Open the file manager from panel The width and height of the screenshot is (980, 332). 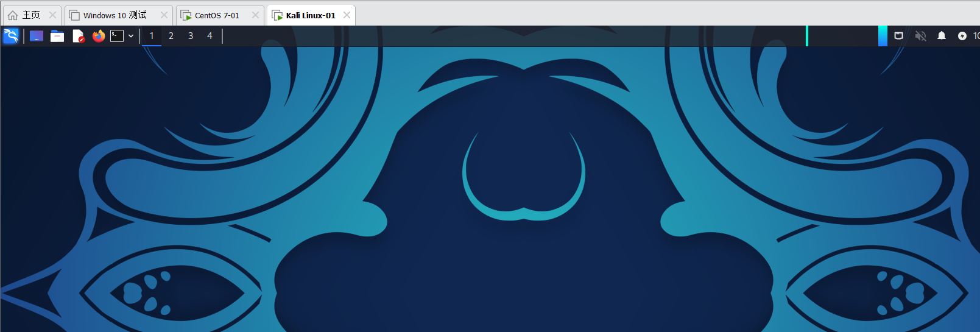(x=57, y=36)
